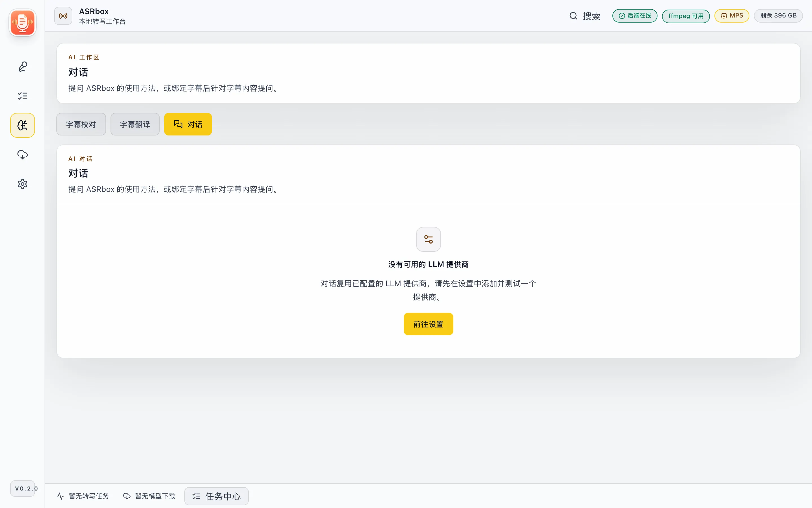
Task: Click the 对话复用已配置的 LLM 提供商 description text
Action: 429,290
